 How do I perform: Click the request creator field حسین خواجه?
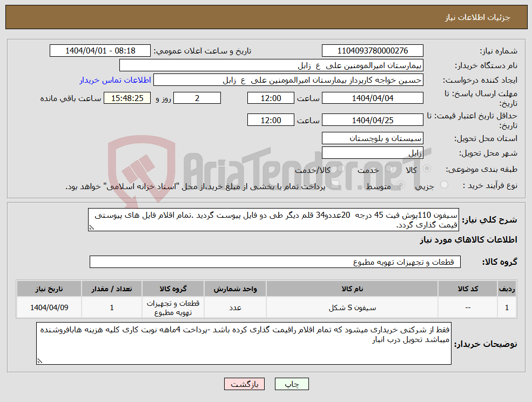pyautogui.click(x=288, y=80)
